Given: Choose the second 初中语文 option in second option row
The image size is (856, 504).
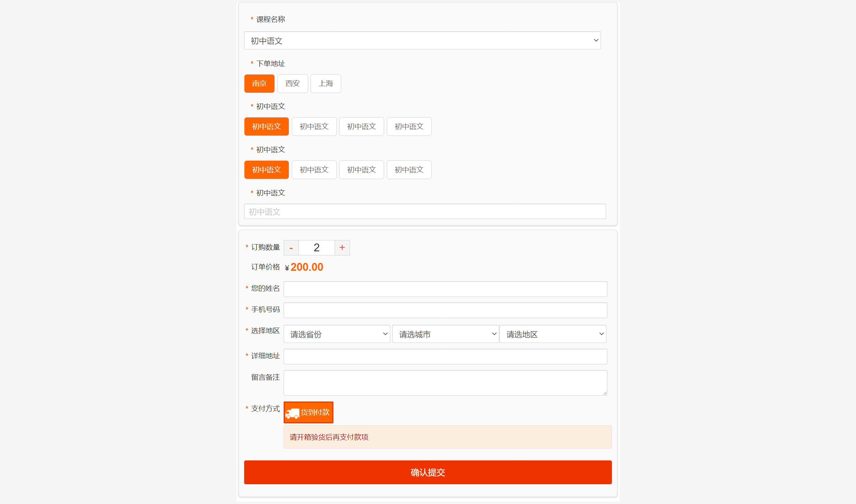Looking at the screenshot, I should 314,170.
